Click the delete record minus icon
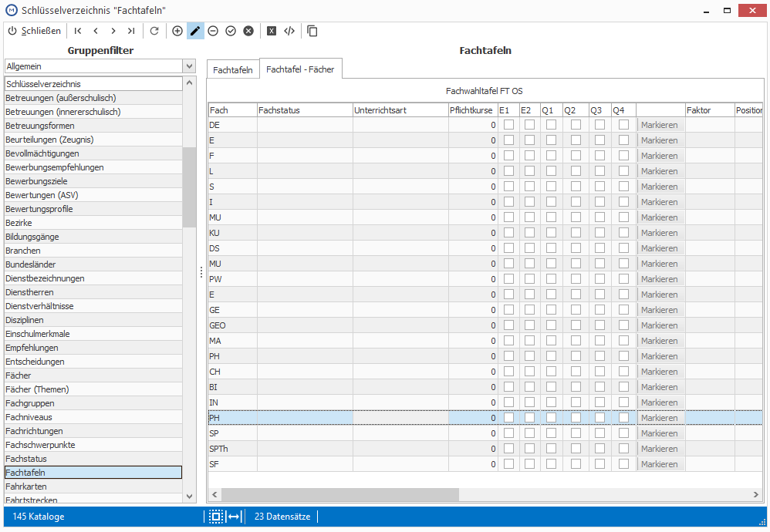Screen dimensions: 770x532 tap(213, 31)
